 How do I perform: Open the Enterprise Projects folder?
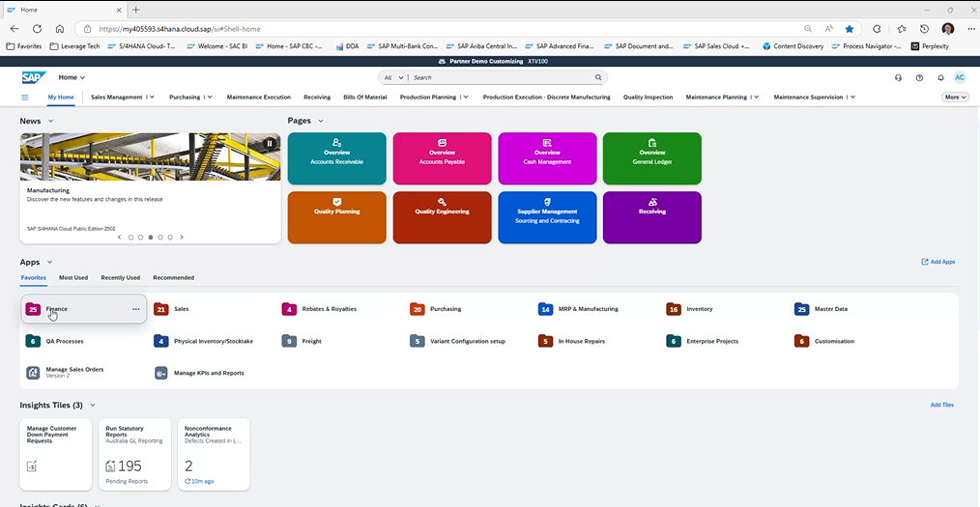tap(703, 342)
